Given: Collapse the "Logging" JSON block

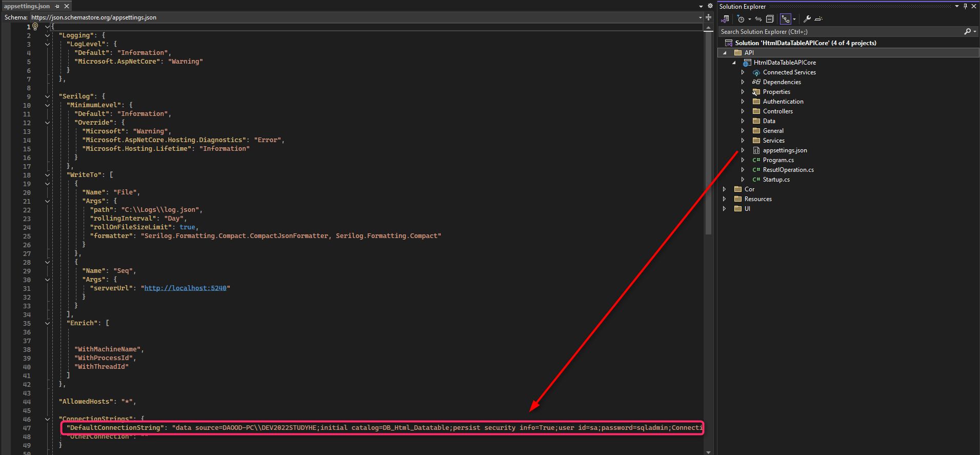Looking at the screenshot, I should click(x=47, y=35).
